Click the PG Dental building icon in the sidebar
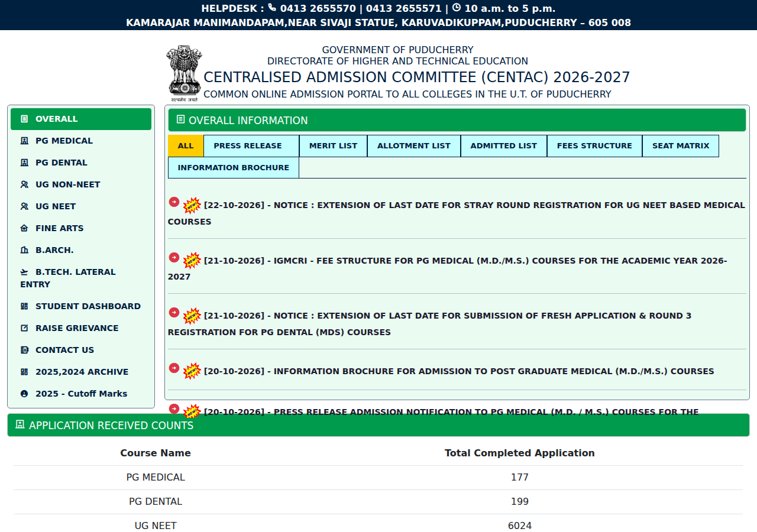 (x=24, y=163)
